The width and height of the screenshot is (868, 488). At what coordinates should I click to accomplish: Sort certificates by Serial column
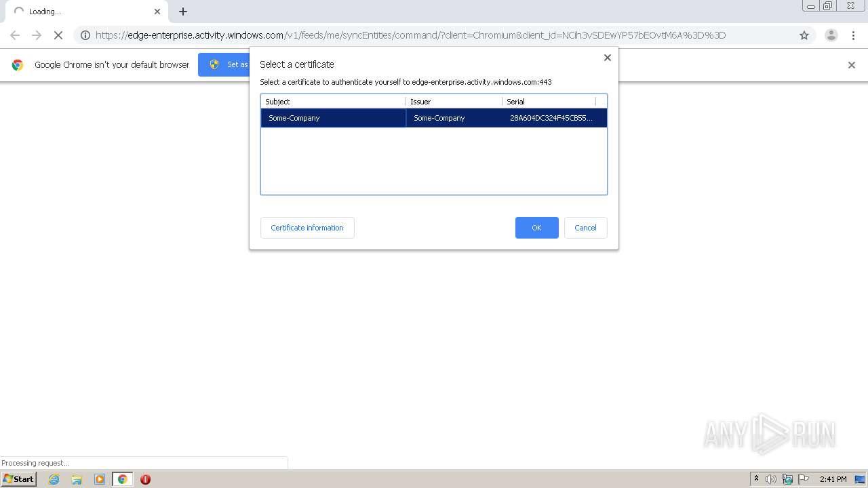click(549, 101)
